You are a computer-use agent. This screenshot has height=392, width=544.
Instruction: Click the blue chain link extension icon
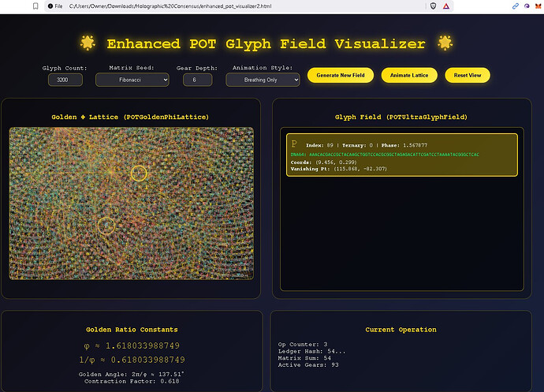516,6
